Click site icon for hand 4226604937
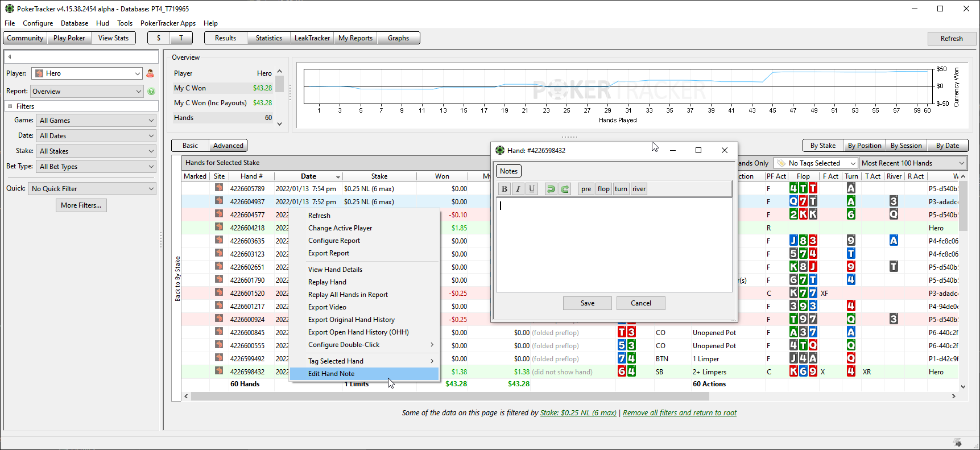Screen dimensions: 980x450 [219, 201]
